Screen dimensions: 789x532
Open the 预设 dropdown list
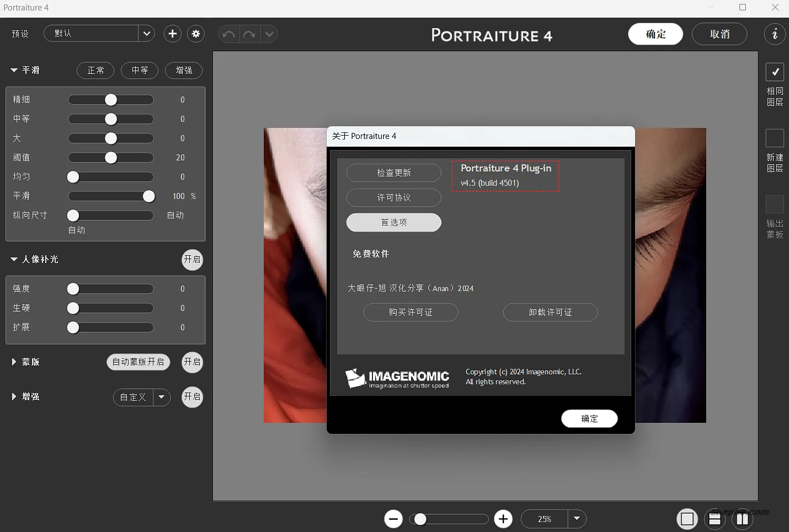[146, 34]
